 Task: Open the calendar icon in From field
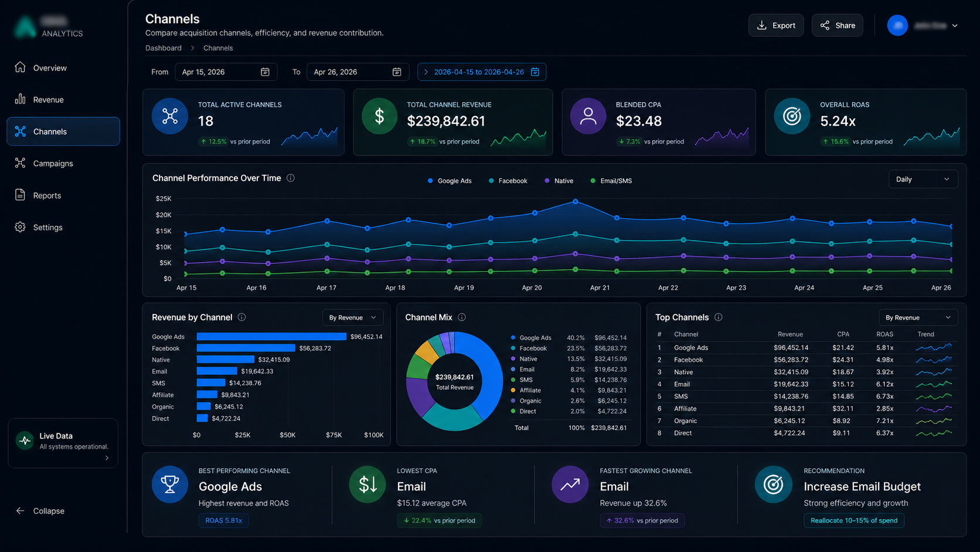(x=265, y=72)
